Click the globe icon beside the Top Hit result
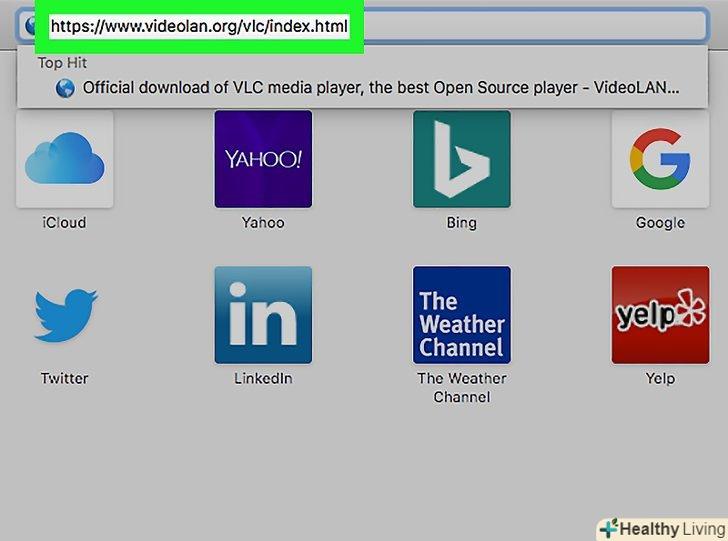Screen dimensions: 728x541 click(66, 88)
